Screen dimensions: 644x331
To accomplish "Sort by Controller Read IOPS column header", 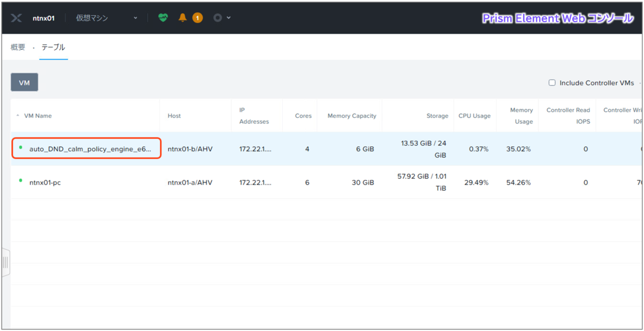I will pos(568,116).
